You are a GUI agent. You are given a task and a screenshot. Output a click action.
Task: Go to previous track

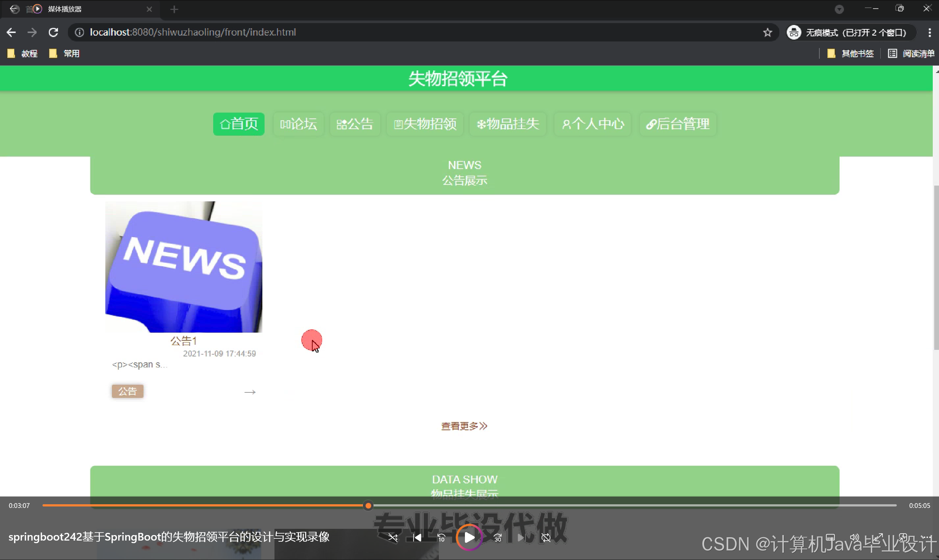point(417,537)
